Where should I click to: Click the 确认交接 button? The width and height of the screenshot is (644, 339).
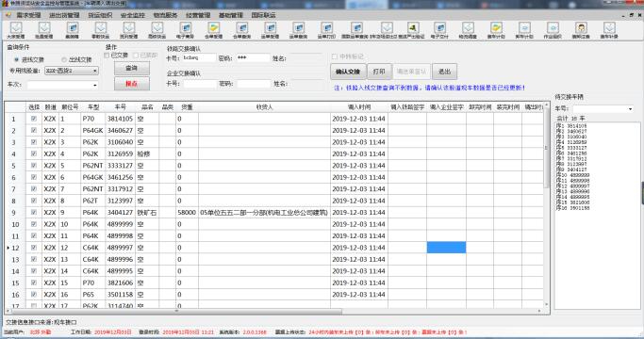tap(348, 72)
